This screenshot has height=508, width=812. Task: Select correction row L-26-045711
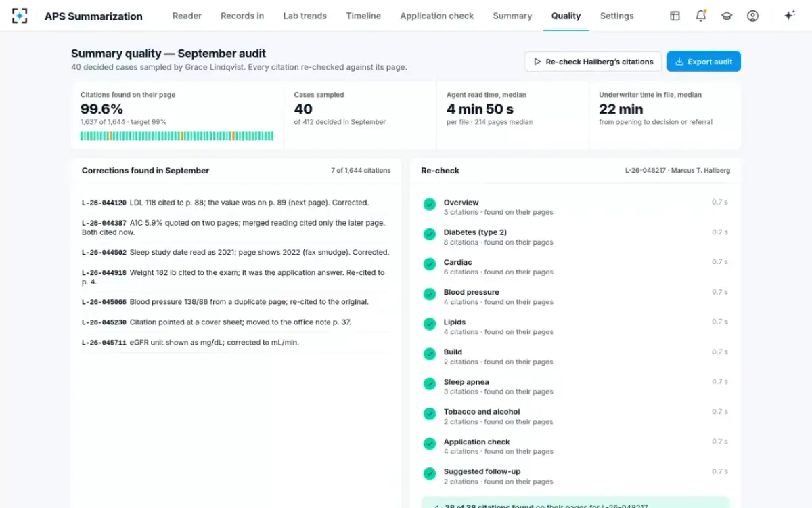(x=235, y=343)
